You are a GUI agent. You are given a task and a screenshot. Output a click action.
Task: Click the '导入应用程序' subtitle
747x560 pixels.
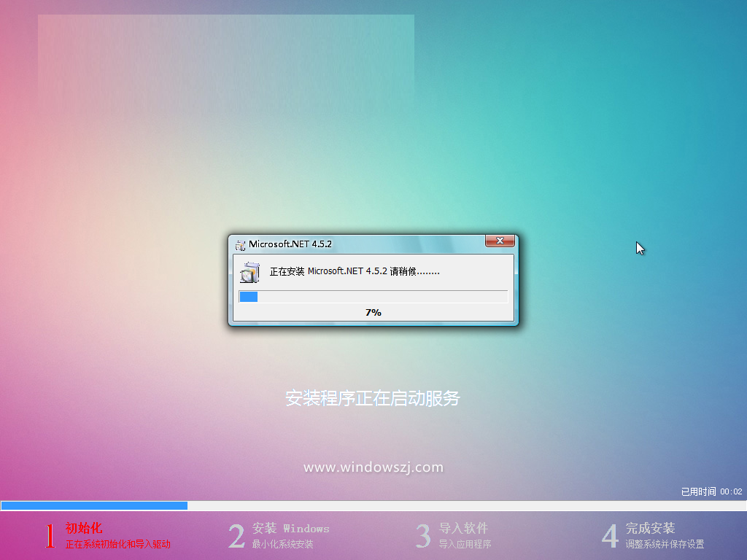[465, 544]
